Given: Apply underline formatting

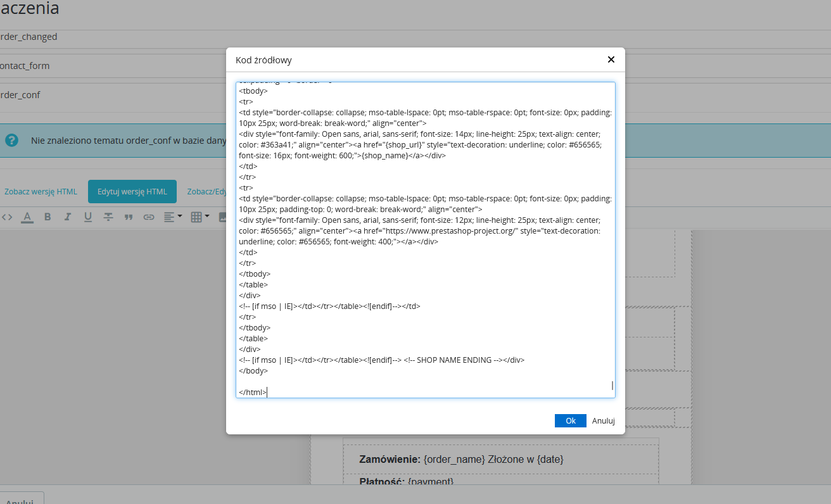Looking at the screenshot, I should click(88, 217).
